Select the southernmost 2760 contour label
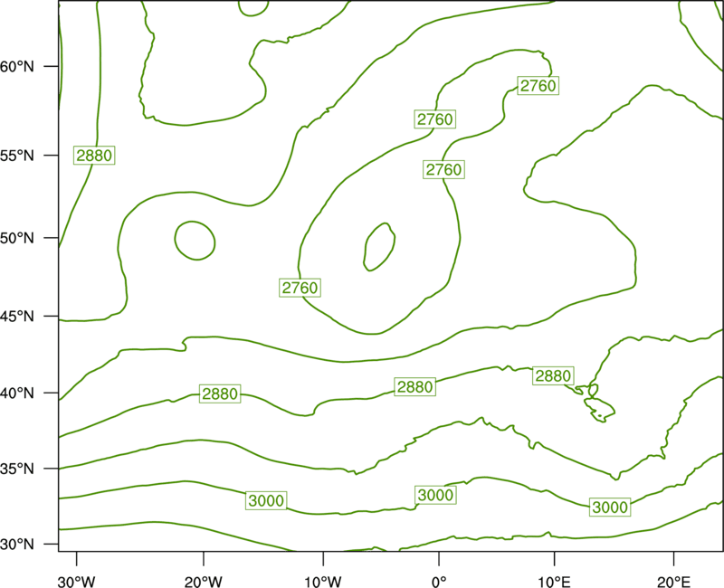 point(300,288)
